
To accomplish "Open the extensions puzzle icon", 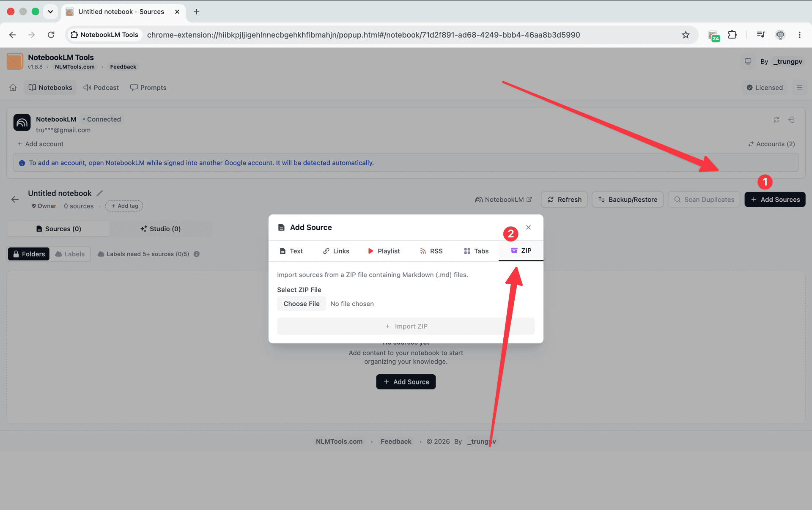I will (x=732, y=35).
